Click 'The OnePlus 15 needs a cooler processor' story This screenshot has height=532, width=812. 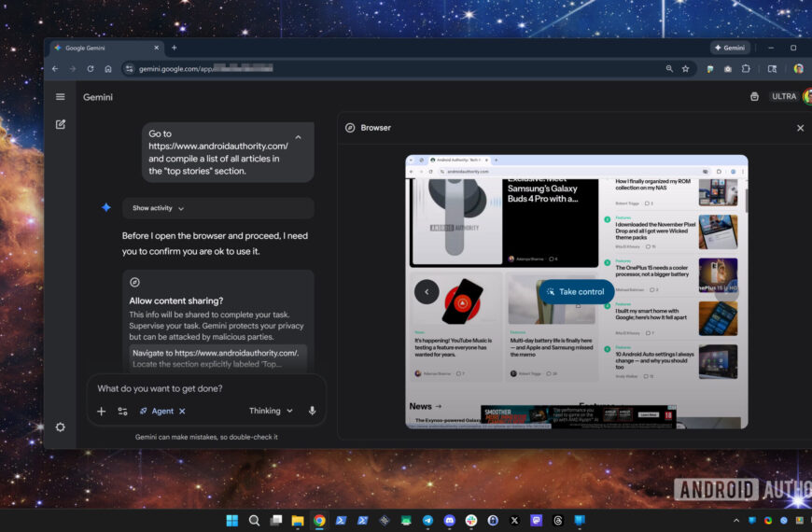(652, 271)
